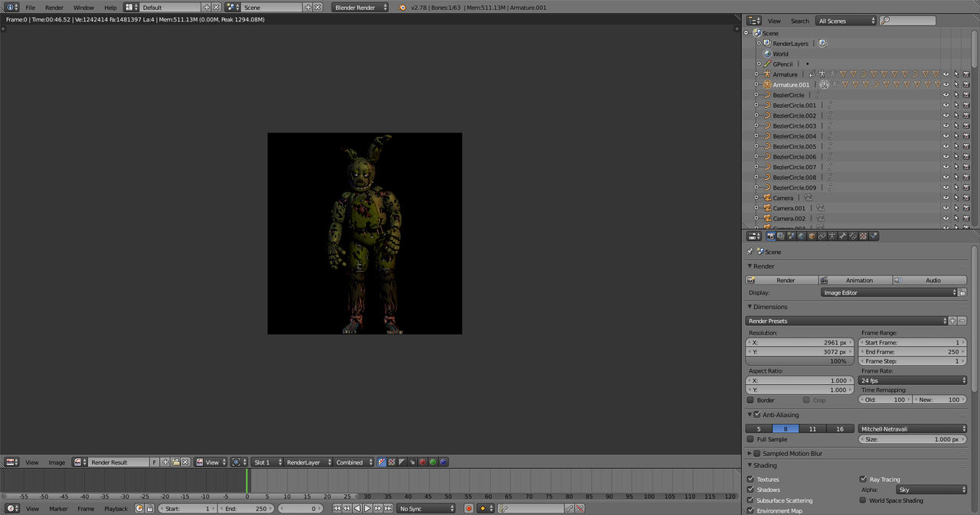980x515 pixels.
Task: Enable the Full Sample checkbox
Action: point(750,439)
